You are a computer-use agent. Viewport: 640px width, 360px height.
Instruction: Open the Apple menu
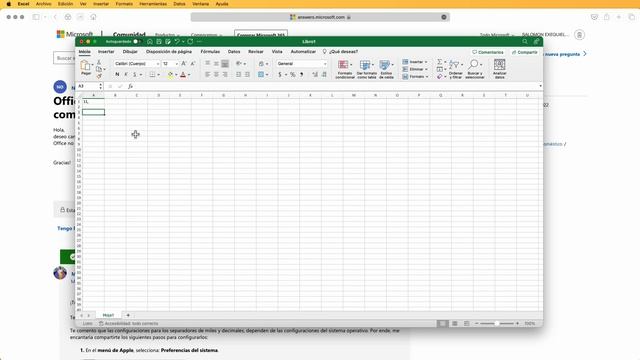[x=9, y=4]
